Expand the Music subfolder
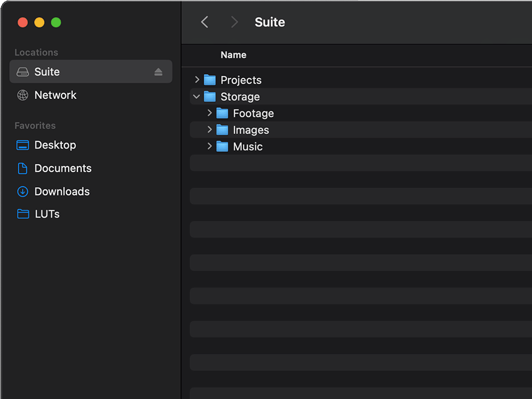532x399 pixels. (210, 146)
